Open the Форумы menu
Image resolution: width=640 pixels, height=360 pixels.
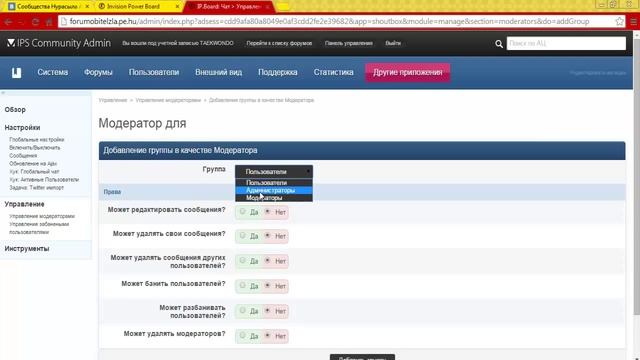pos(98,72)
